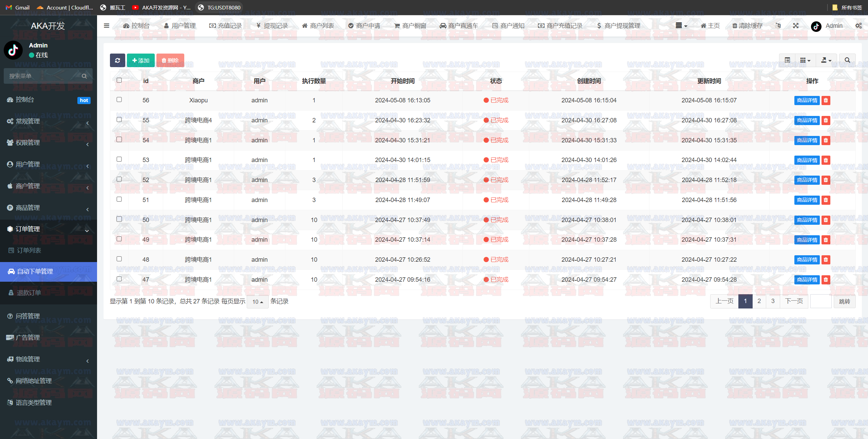The height and width of the screenshot is (439, 868).
Task: Open the settings gears icon at top right
Action: 858,26
